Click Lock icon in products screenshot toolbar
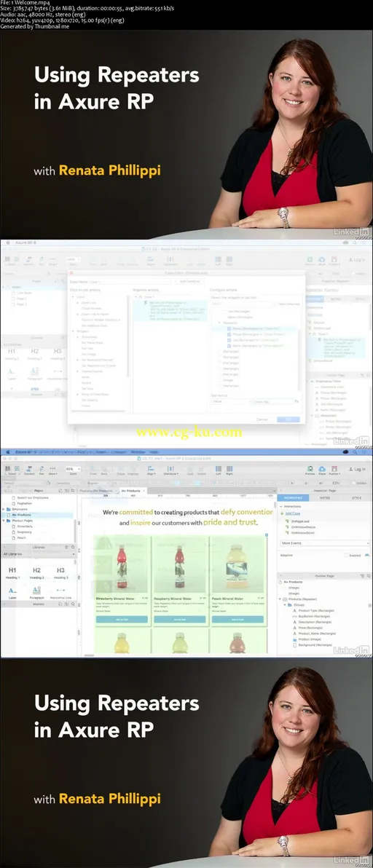373x868 pixels. click(190, 470)
